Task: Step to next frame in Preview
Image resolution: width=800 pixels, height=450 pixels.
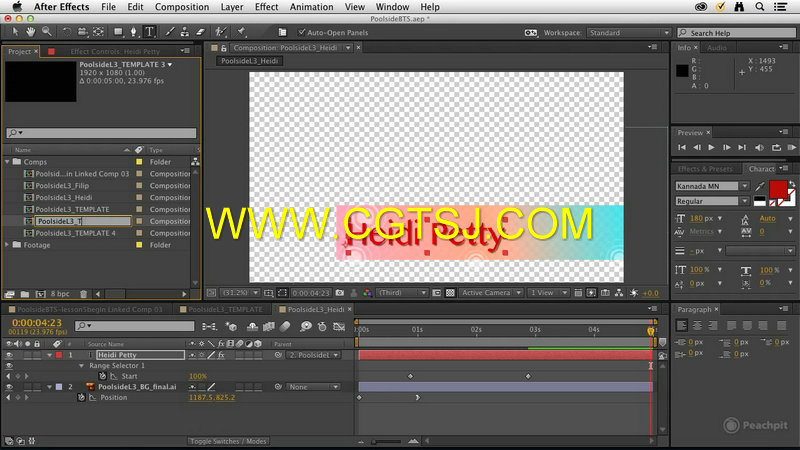Action: 727,147
